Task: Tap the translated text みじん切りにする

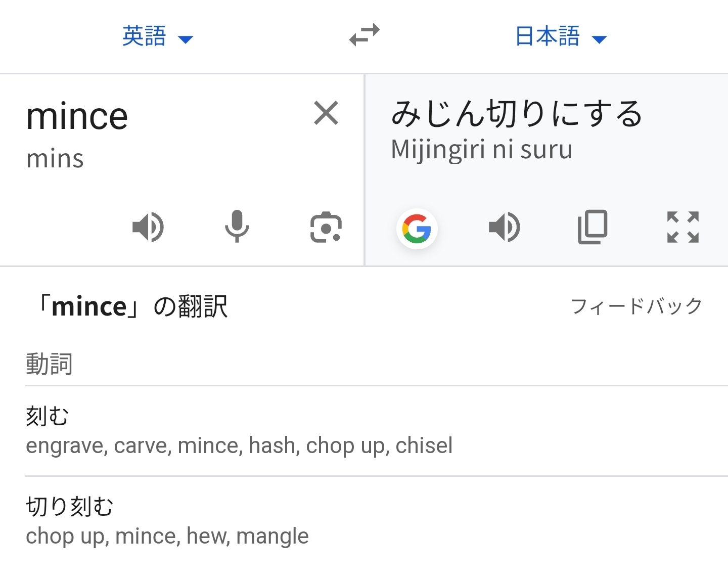Action: (517, 113)
